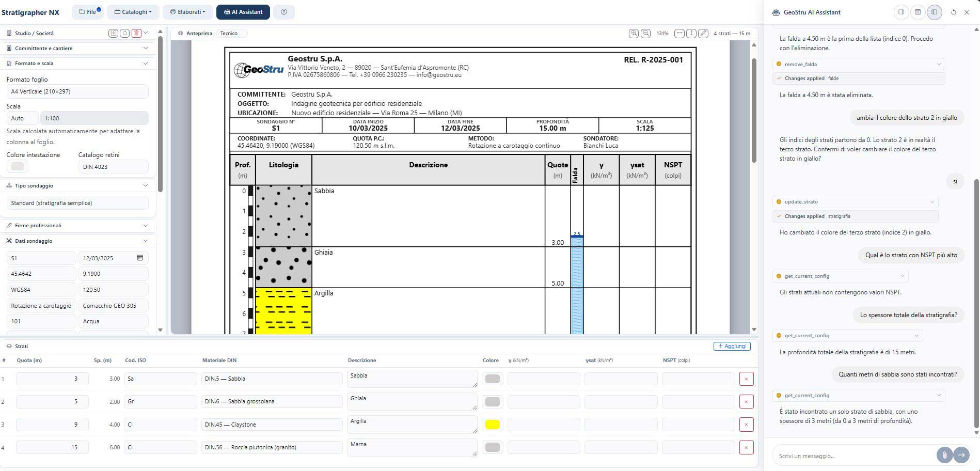Remove the Marna layer row
Screen dimensions: 980x471
tap(746, 447)
